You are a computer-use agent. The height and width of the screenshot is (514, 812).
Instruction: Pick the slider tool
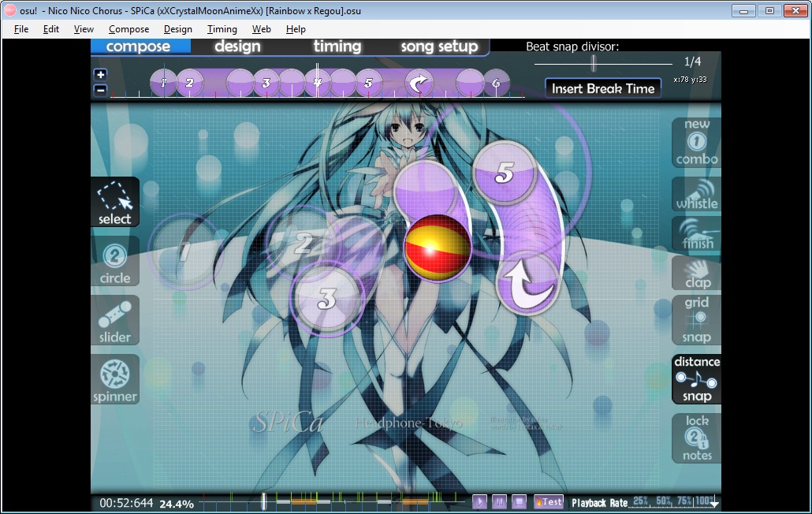point(115,321)
